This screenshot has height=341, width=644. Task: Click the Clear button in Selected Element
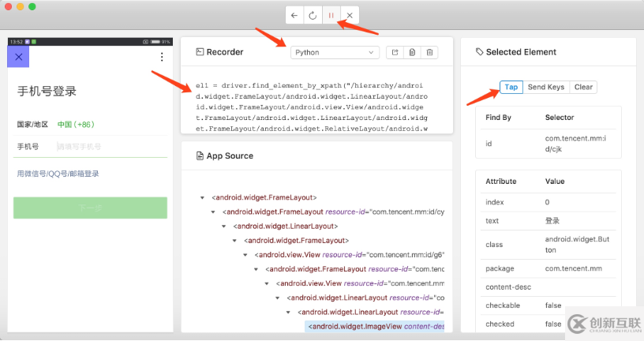click(x=583, y=87)
